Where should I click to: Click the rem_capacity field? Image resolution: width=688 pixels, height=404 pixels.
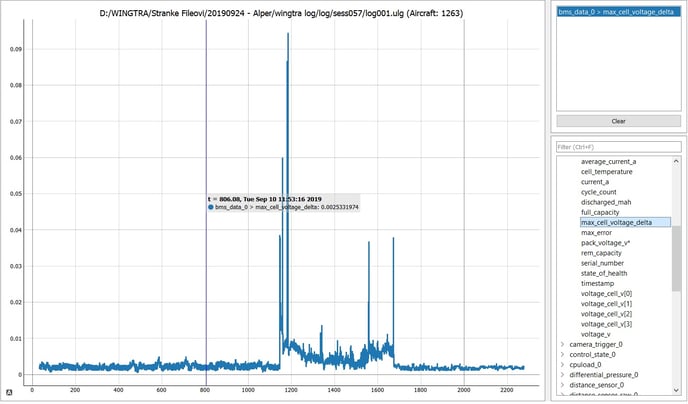coord(600,253)
